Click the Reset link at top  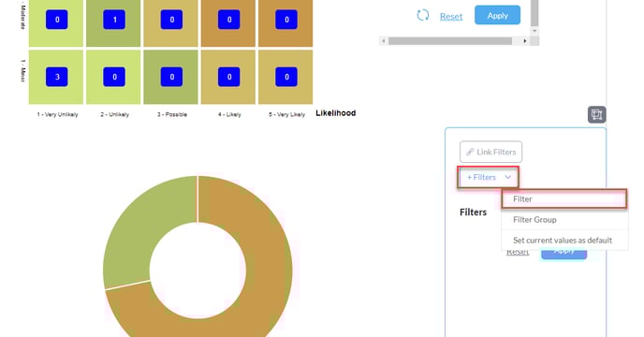[x=451, y=17]
